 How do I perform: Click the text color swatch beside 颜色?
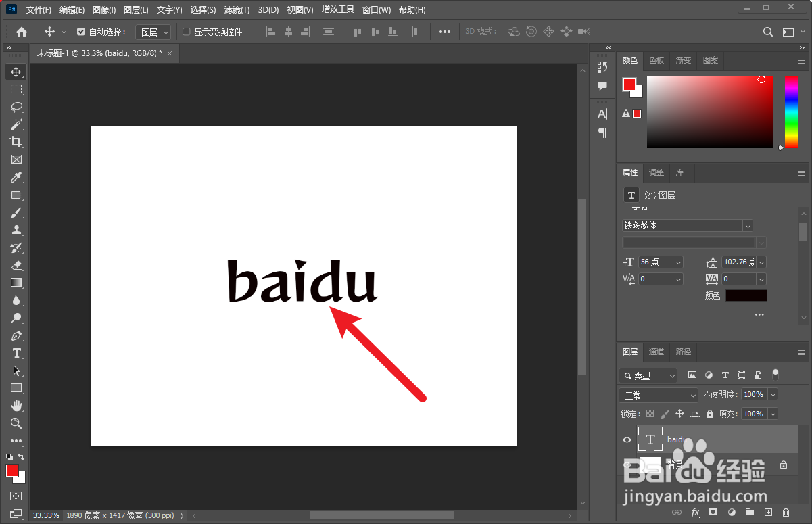click(x=746, y=295)
